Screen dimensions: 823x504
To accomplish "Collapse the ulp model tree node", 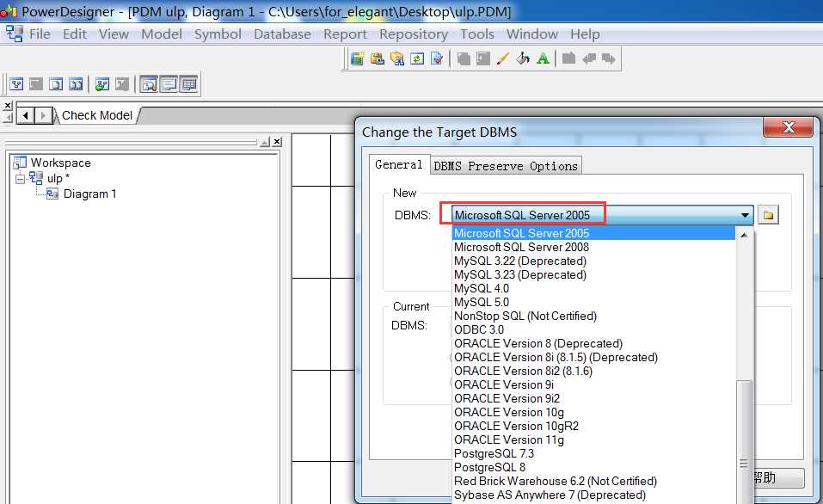I will pyautogui.click(x=20, y=179).
